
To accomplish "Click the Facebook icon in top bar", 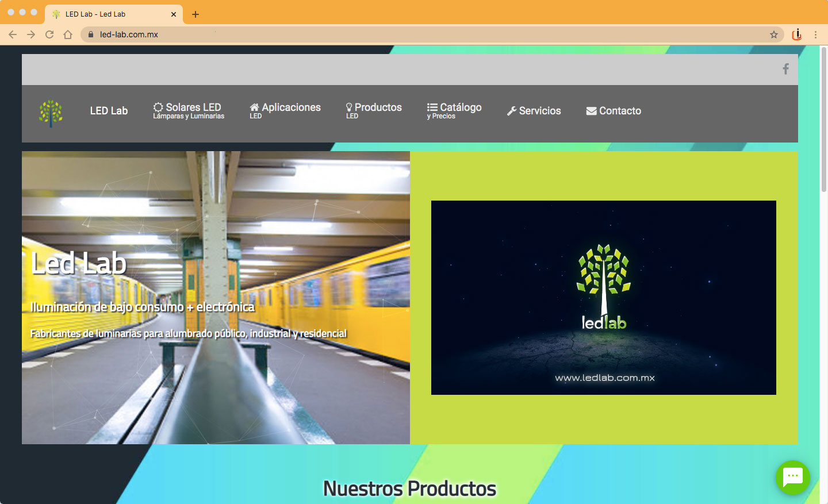I will 785,69.
